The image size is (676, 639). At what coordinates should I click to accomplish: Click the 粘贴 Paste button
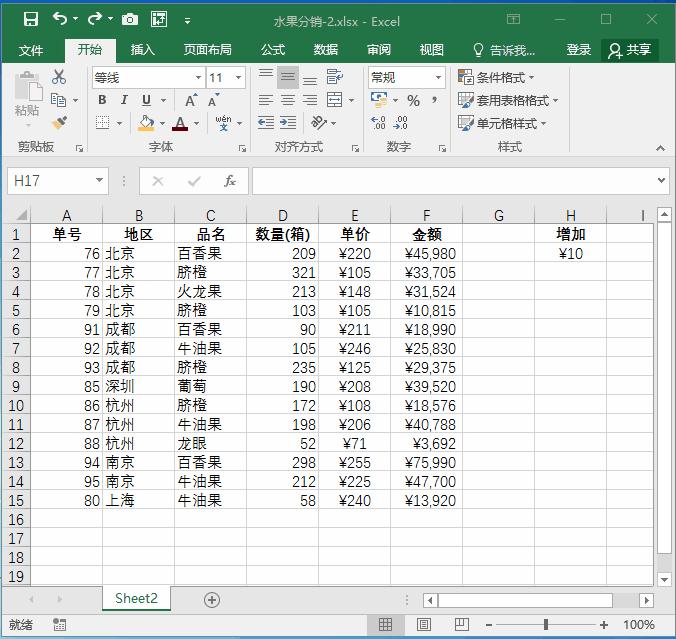tap(28, 99)
